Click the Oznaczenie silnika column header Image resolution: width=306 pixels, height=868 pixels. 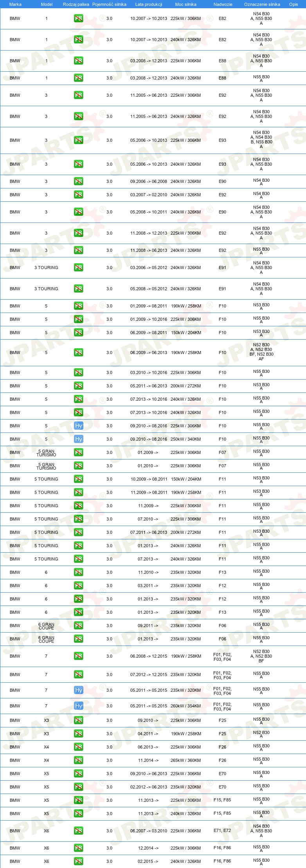coord(262,4)
